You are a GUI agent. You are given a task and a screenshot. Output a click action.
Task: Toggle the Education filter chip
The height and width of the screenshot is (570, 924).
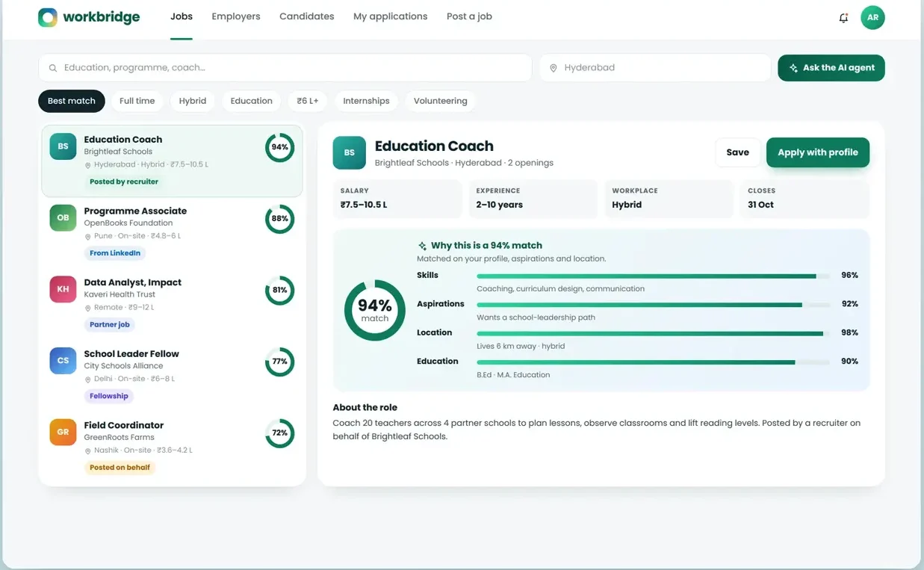tap(252, 101)
